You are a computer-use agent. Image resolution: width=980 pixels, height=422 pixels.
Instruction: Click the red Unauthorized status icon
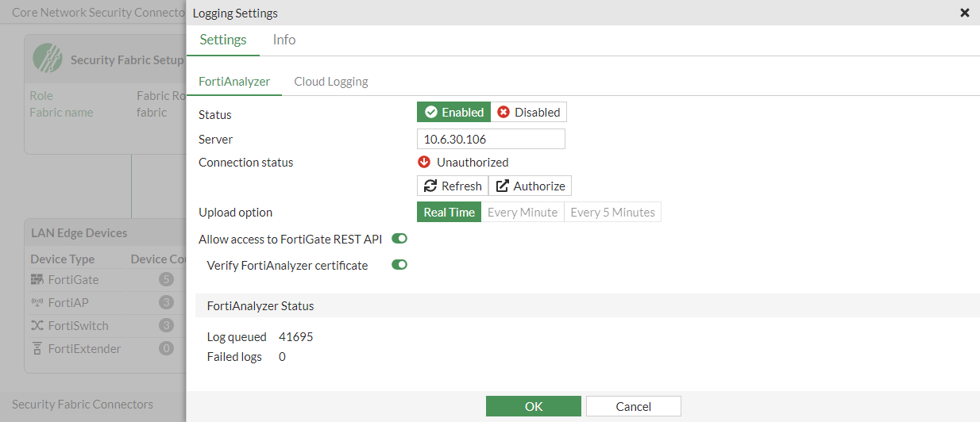click(423, 162)
